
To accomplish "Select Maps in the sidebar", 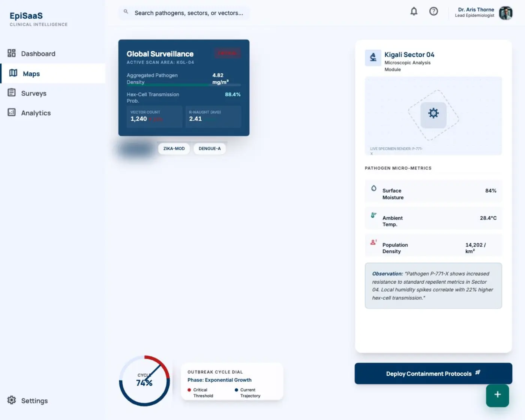I will coord(53,73).
